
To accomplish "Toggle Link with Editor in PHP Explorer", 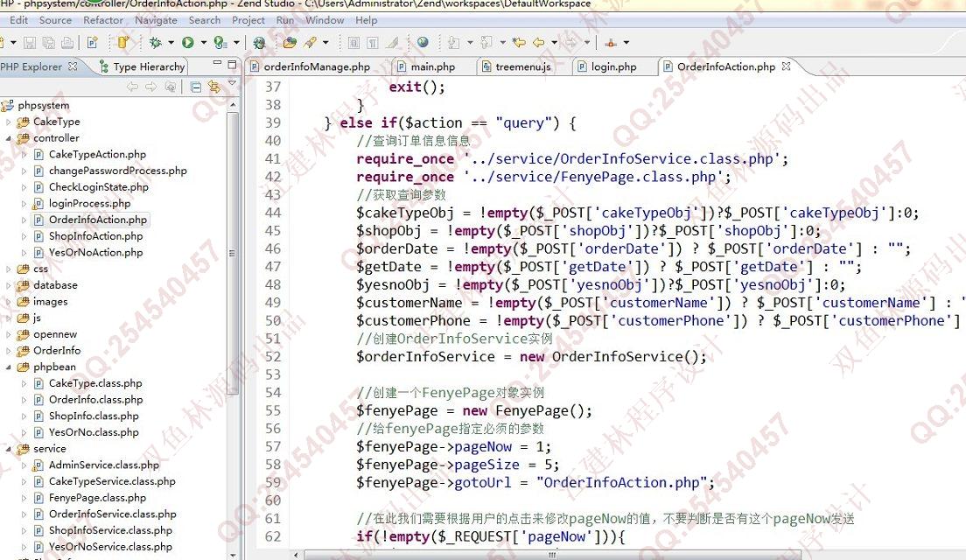I will [213, 87].
